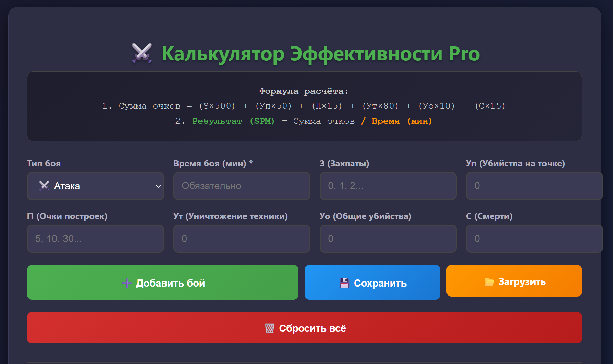Click the plus icon on Добавить бой
The width and height of the screenshot is (613, 364).
(x=126, y=283)
